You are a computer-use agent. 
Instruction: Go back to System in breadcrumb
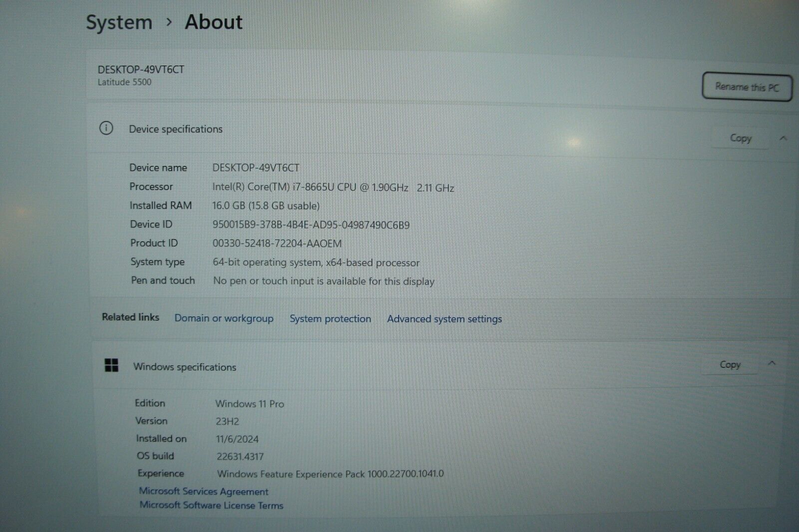(x=119, y=22)
